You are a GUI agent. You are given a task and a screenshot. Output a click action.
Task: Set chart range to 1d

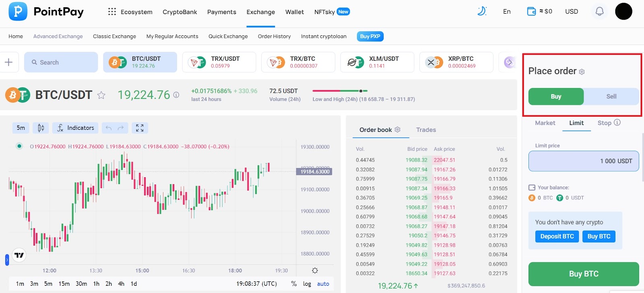point(134,284)
